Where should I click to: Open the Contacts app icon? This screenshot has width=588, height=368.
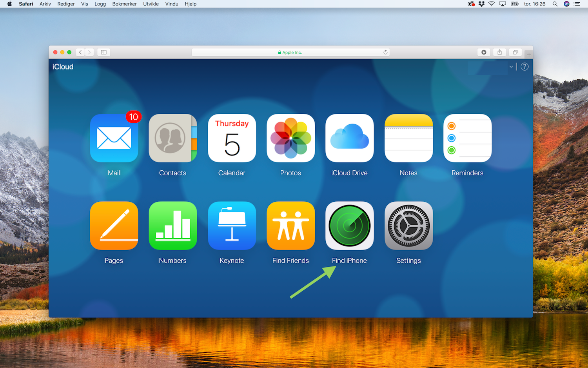(x=173, y=138)
